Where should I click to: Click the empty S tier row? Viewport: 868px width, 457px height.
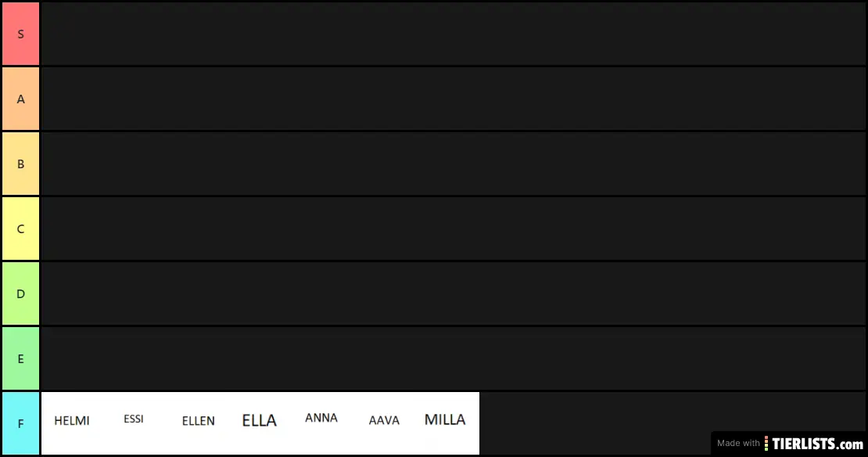(454, 34)
